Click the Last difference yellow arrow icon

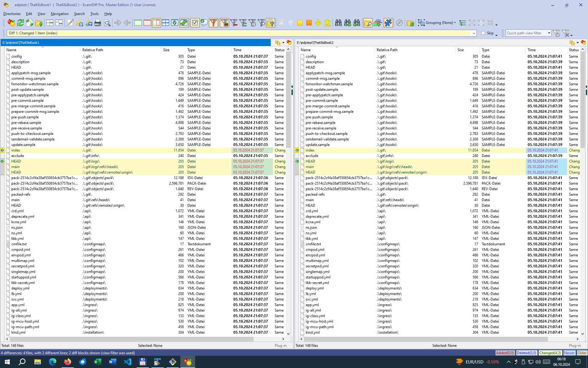point(327,23)
